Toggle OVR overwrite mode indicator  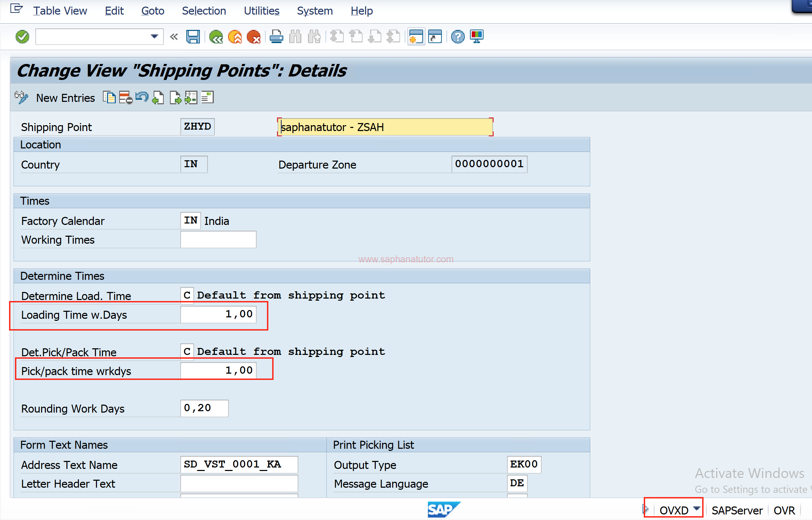784,510
